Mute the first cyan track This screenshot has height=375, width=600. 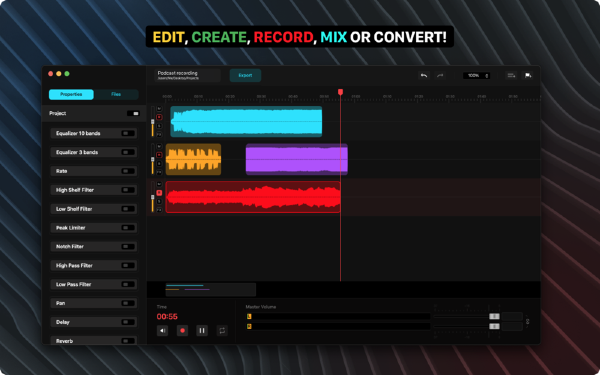click(x=159, y=109)
